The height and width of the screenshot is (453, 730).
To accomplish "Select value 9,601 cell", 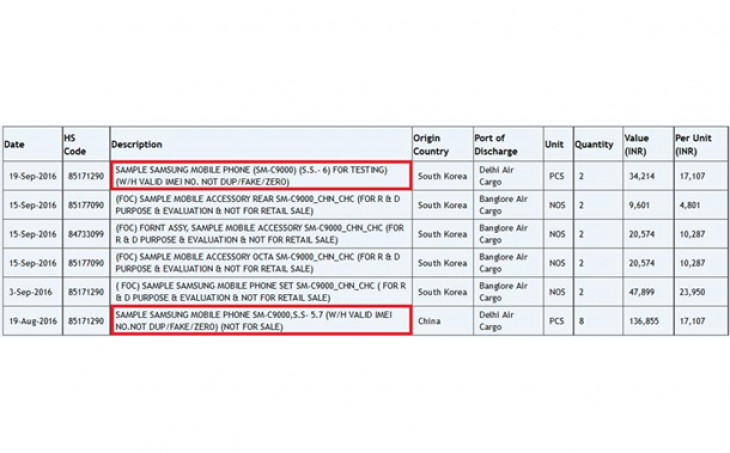I will [x=648, y=205].
